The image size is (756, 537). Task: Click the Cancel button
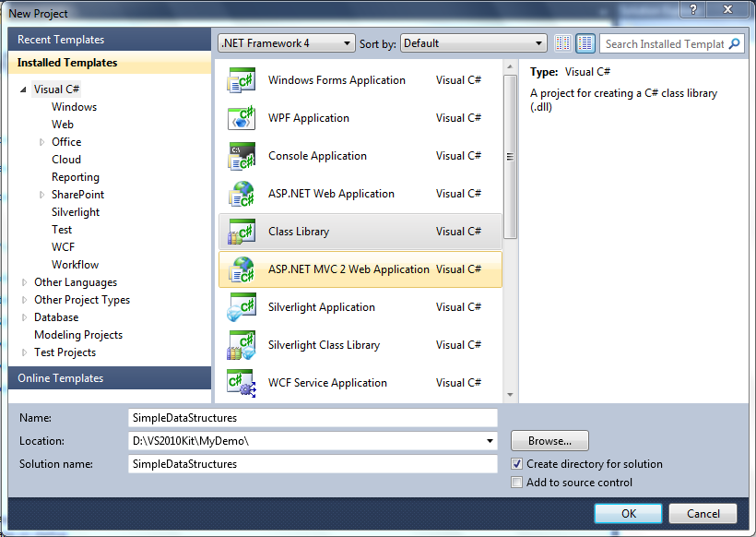coord(703,514)
